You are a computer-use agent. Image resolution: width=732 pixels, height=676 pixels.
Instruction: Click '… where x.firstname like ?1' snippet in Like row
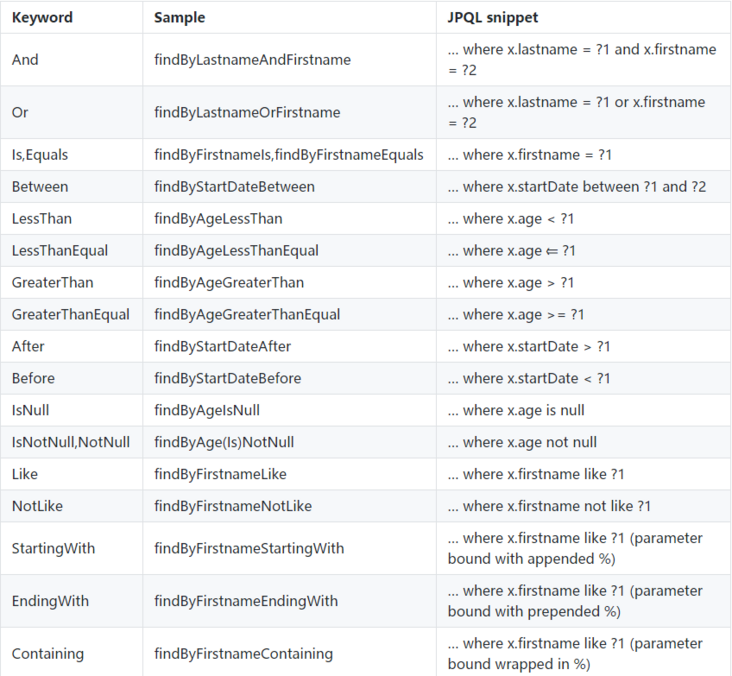tap(535, 474)
